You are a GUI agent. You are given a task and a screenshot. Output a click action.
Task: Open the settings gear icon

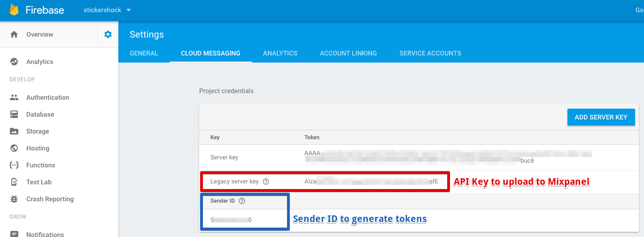click(x=108, y=34)
